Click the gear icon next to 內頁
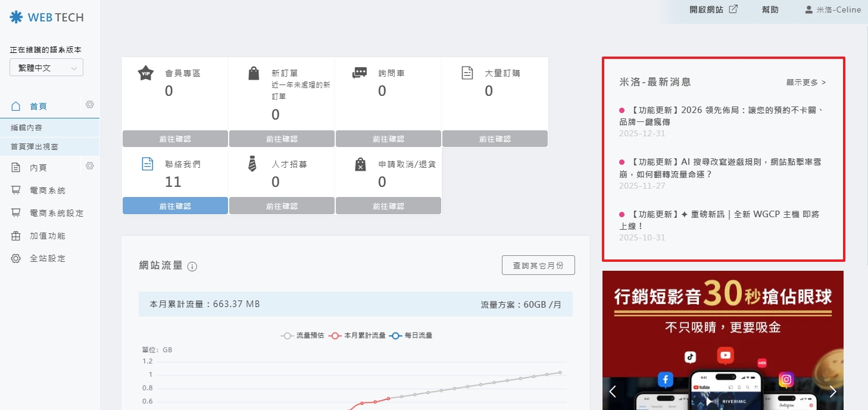This screenshot has height=410, width=868. coord(89,166)
